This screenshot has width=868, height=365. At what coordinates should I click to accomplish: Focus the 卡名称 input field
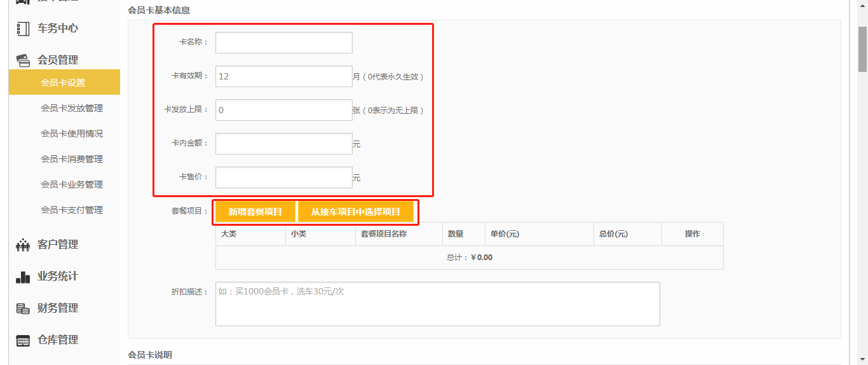(x=283, y=43)
